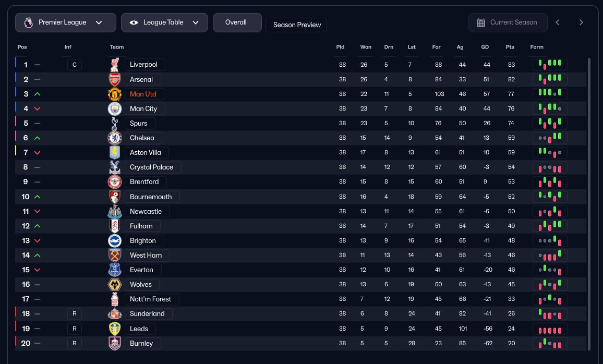Open the Premier League competition dropdown
This screenshot has height=364, width=603.
[66, 22]
